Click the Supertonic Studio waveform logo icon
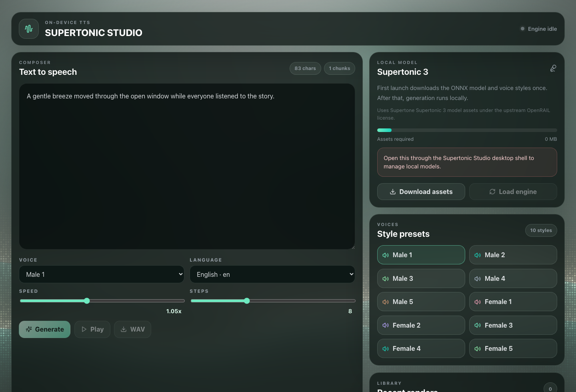This screenshot has width=576, height=392. point(29,29)
